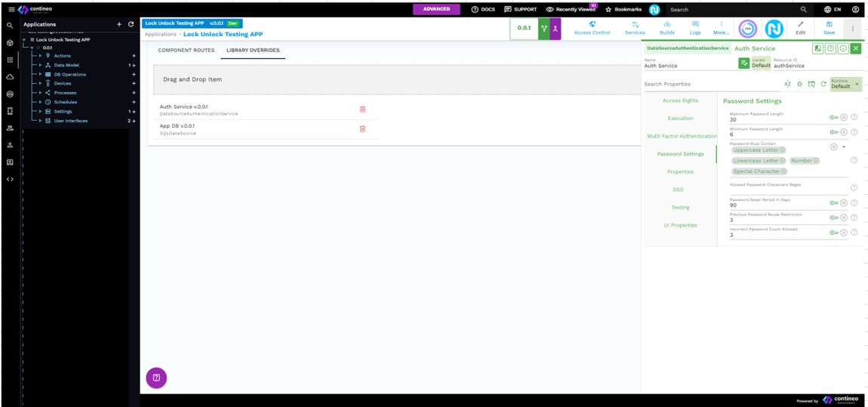Open the DOCS link in top bar
This screenshot has height=407, width=868.
pyautogui.click(x=483, y=9)
